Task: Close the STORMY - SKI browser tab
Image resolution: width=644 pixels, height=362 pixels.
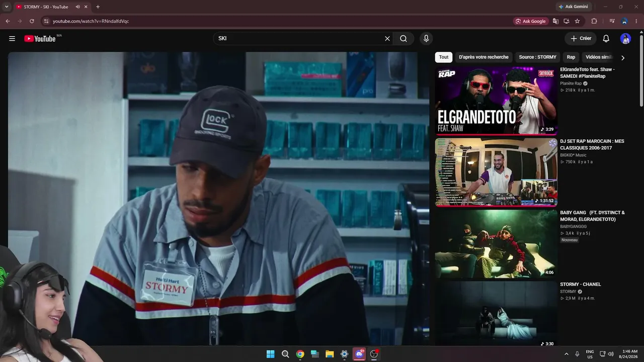Action: pos(86,7)
